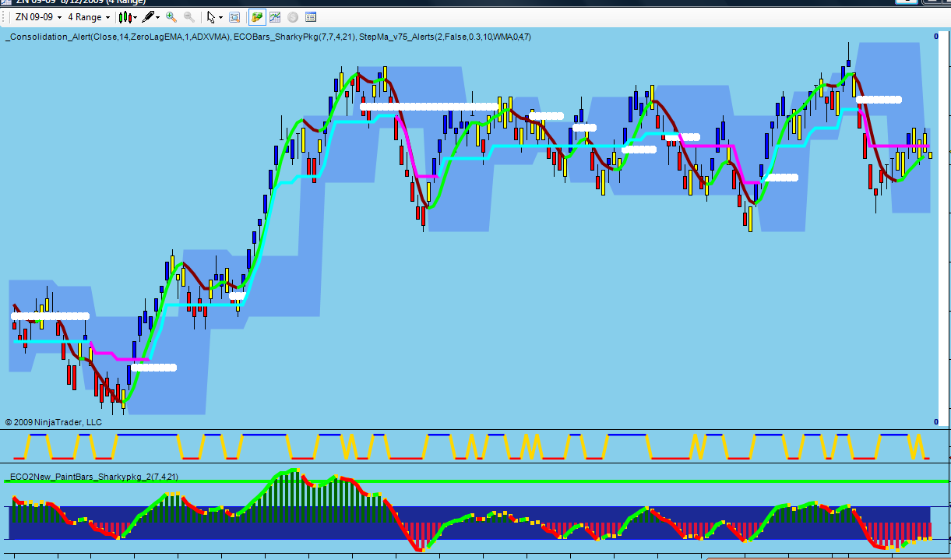Click the greyed zoom out magnifier
The width and height of the screenshot is (951, 560).
[189, 17]
